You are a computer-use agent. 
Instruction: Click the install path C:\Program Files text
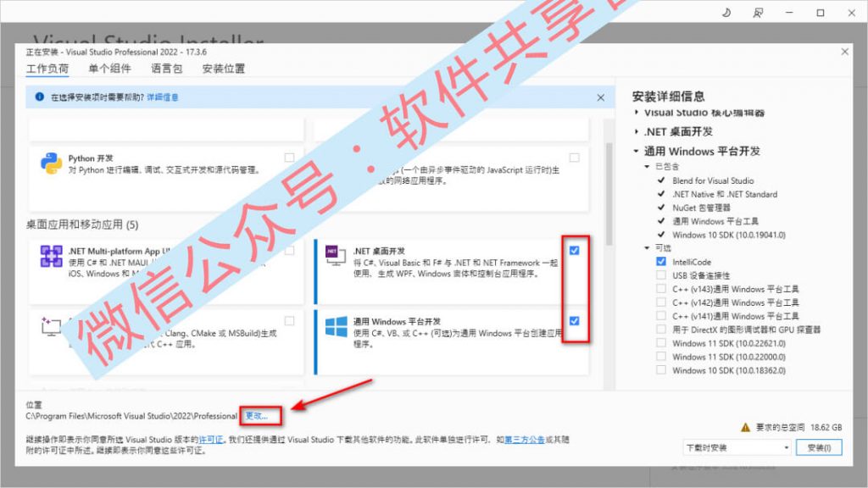[131, 415]
